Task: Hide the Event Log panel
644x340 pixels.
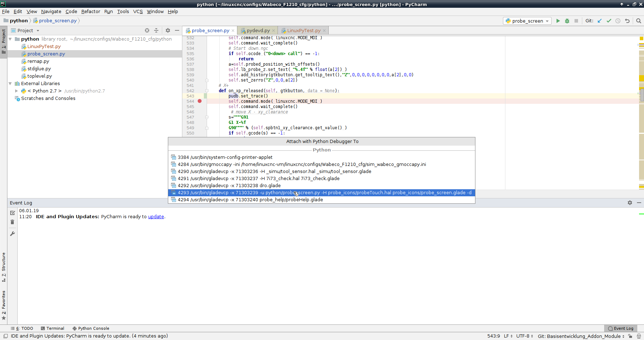Action: pyautogui.click(x=639, y=203)
